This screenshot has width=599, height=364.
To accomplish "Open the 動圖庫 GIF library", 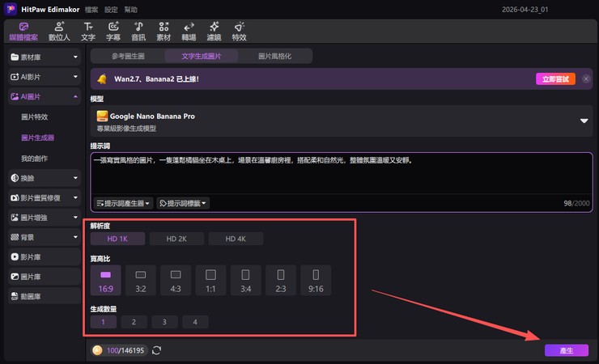I will pos(45,297).
